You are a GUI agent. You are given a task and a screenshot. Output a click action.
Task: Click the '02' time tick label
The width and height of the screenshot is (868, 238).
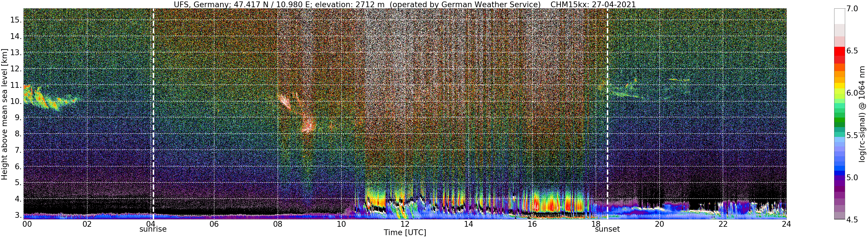point(87,224)
